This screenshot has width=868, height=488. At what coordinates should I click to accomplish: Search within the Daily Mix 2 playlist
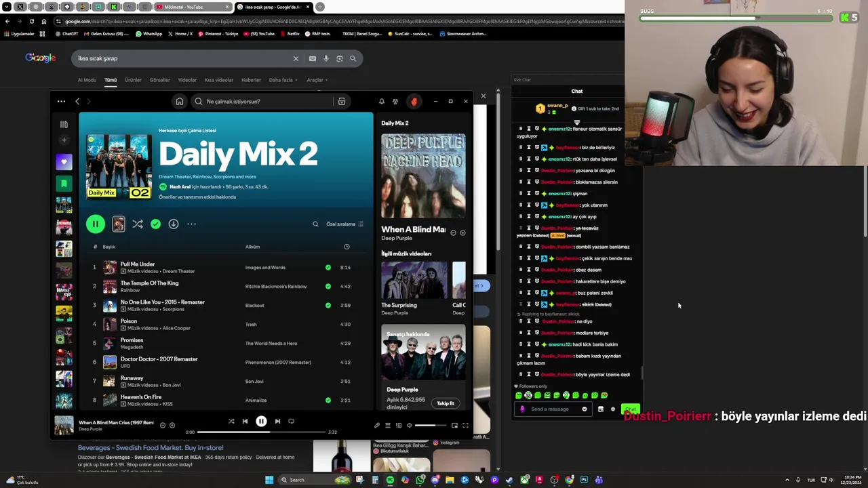pyautogui.click(x=315, y=224)
